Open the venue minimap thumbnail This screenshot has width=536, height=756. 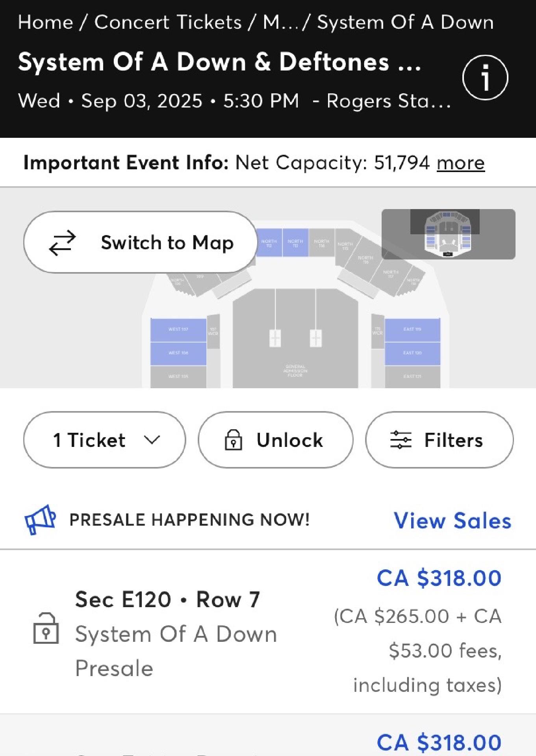(x=448, y=234)
